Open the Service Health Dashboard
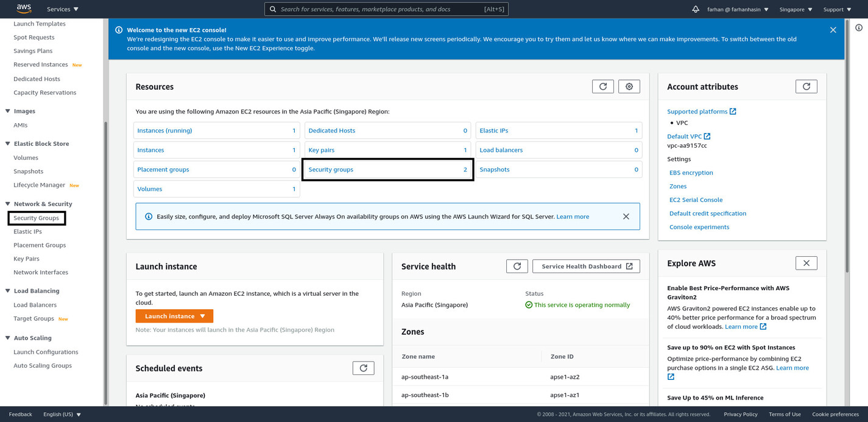Image resolution: width=868 pixels, height=422 pixels. click(585, 266)
